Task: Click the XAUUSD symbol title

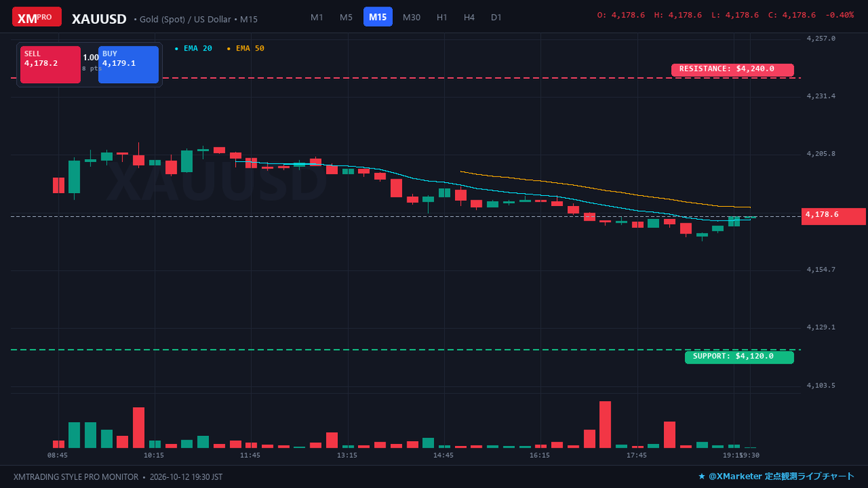Action: coord(99,18)
